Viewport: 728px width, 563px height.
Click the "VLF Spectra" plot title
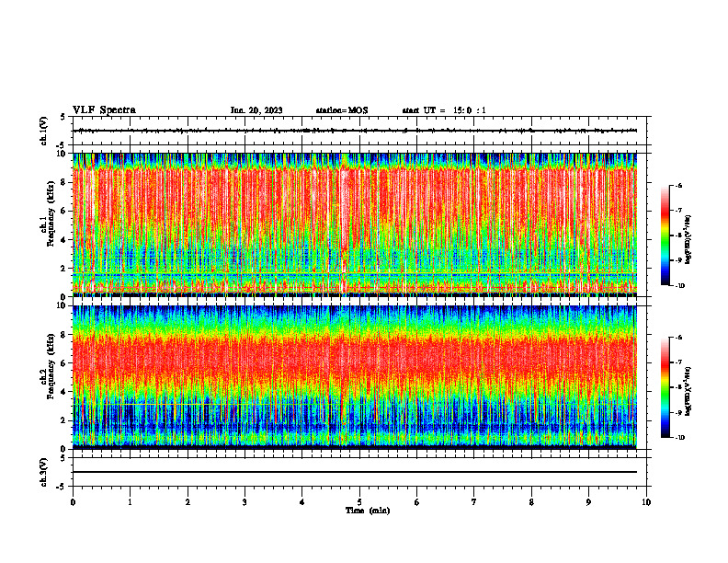[104, 110]
